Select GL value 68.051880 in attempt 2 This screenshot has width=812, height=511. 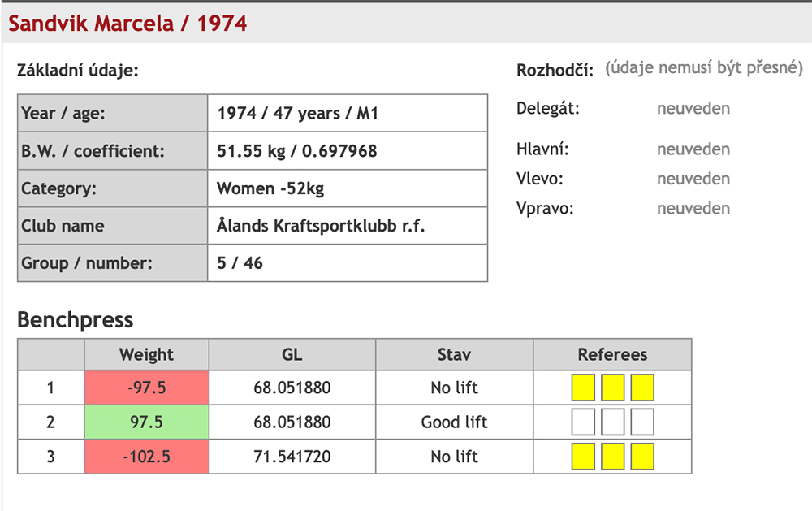point(292,422)
